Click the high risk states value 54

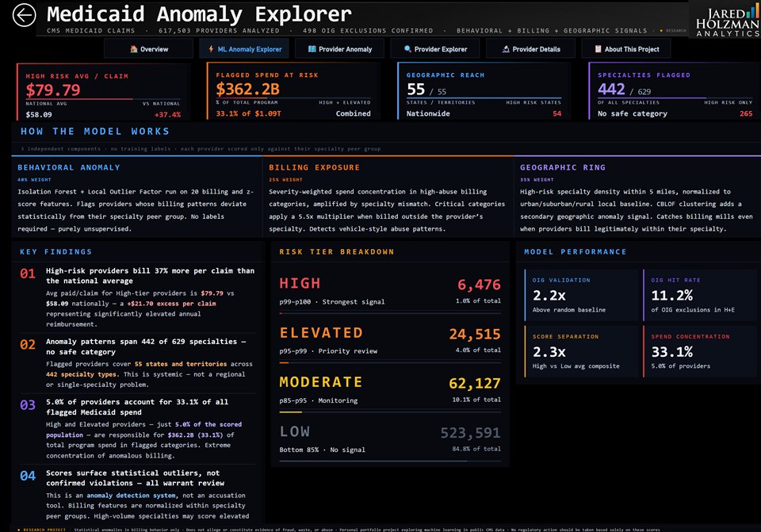pos(556,113)
